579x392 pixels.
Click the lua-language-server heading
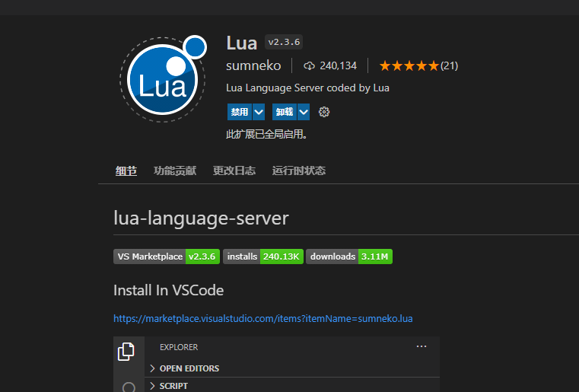[x=201, y=218]
